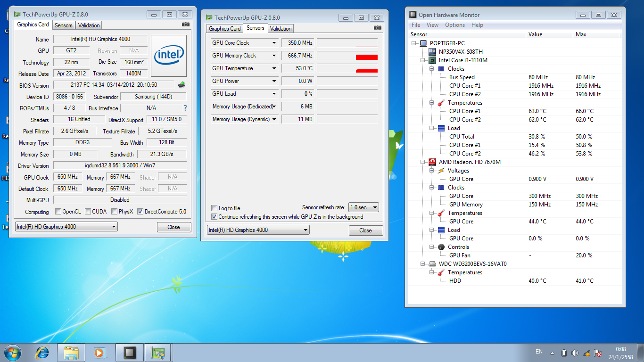Open the Sensor refresh rate dropdown
The height and width of the screenshot is (362, 644).
(x=363, y=207)
